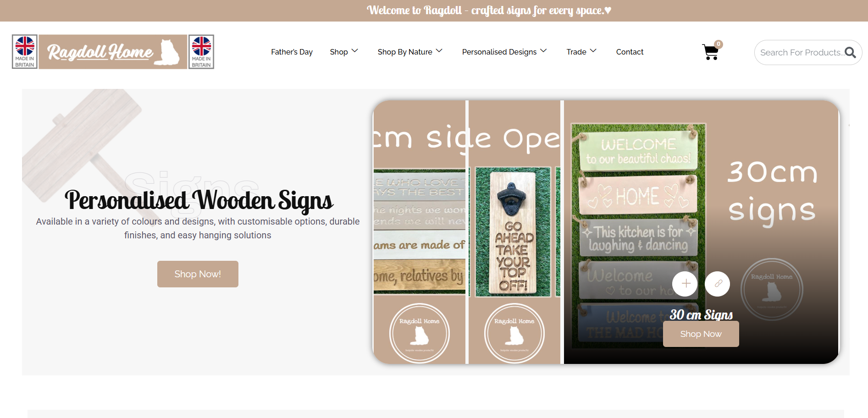Click the cart item count badge

pos(719,44)
